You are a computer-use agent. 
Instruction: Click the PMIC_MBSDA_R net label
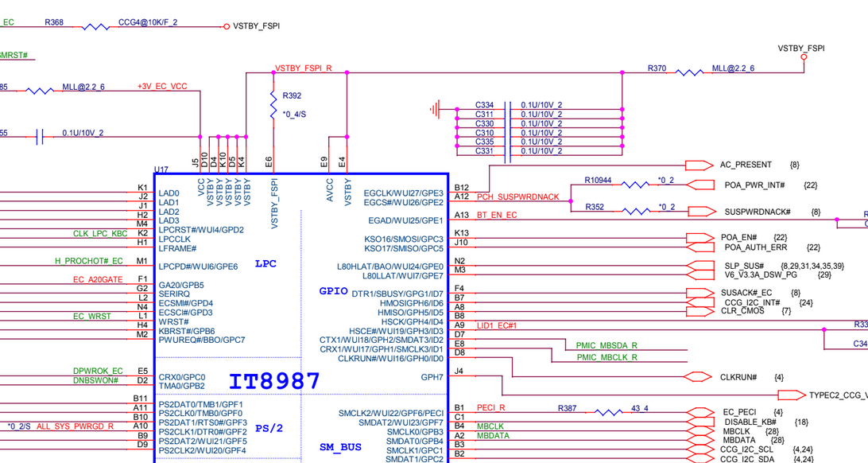(x=606, y=345)
